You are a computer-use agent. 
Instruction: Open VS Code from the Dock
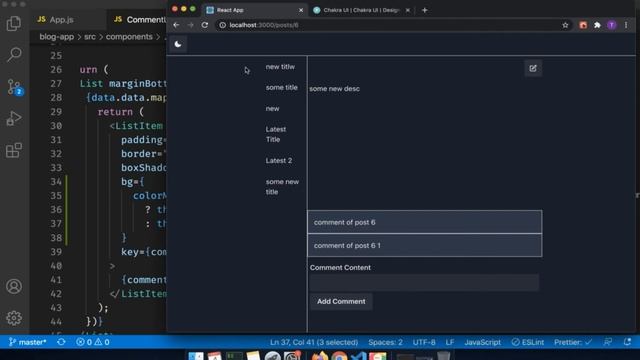359,356
